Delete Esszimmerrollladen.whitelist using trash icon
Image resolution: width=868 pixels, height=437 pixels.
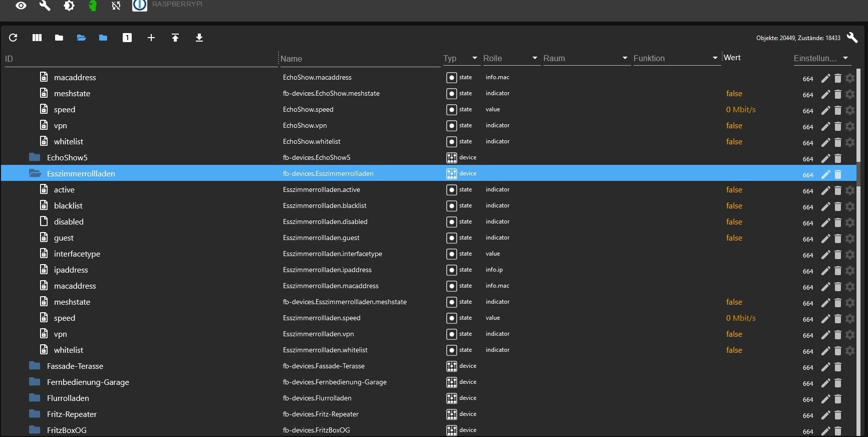[x=838, y=351]
